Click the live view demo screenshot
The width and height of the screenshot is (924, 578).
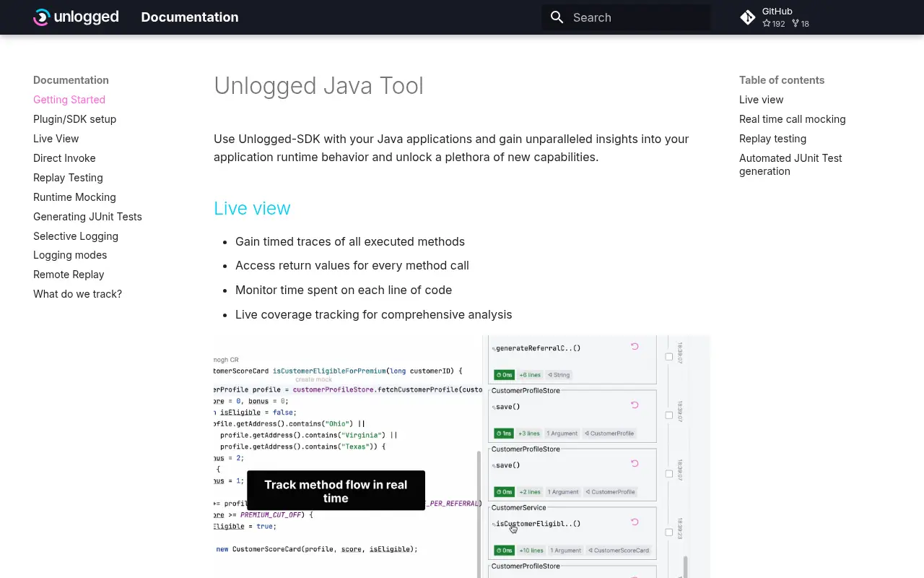462,457
